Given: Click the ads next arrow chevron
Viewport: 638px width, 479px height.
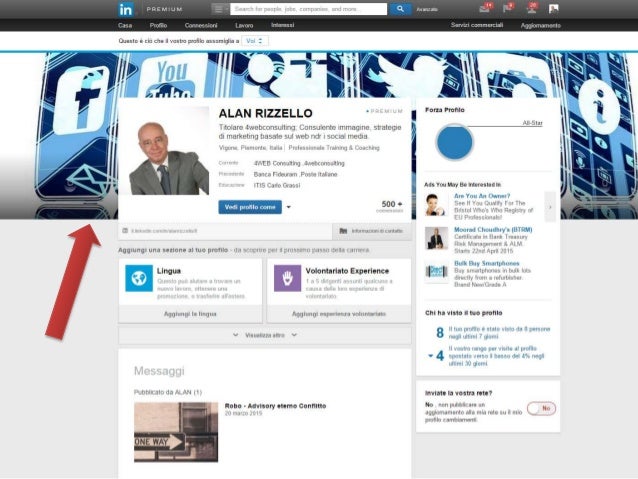Looking at the screenshot, I should pyautogui.click(x=550, y=207).
